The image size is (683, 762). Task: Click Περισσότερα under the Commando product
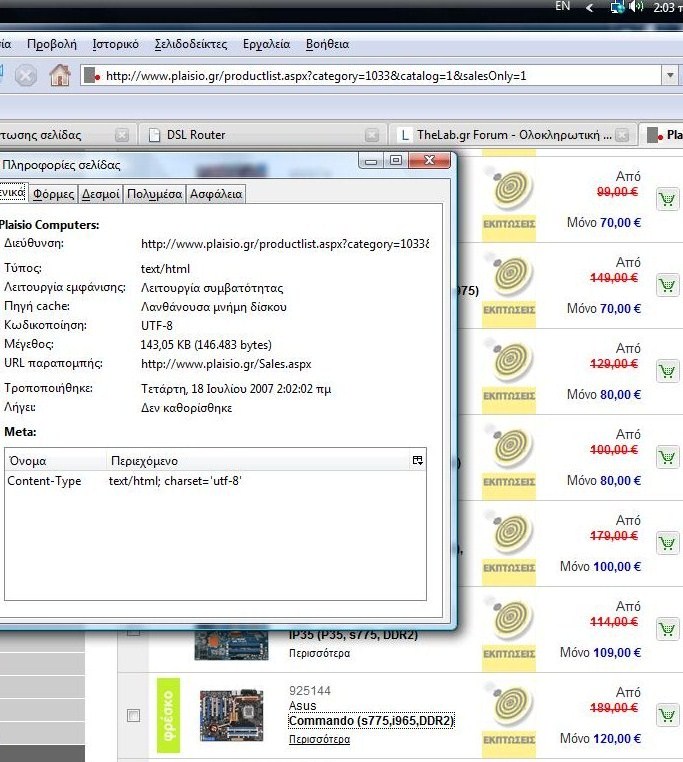319,739
